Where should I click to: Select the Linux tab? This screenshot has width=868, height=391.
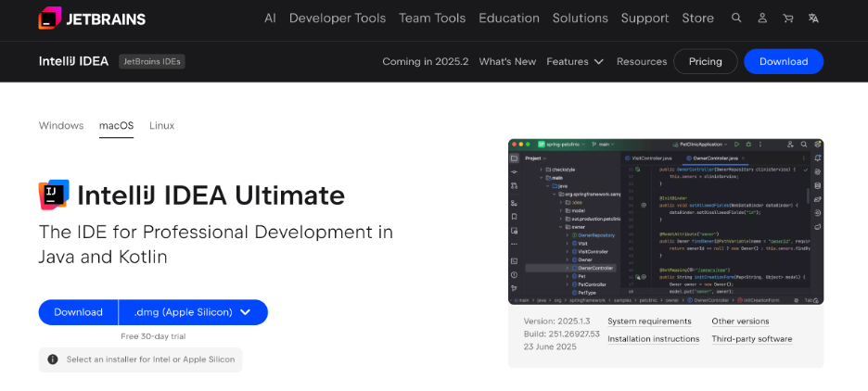point(162,126)
